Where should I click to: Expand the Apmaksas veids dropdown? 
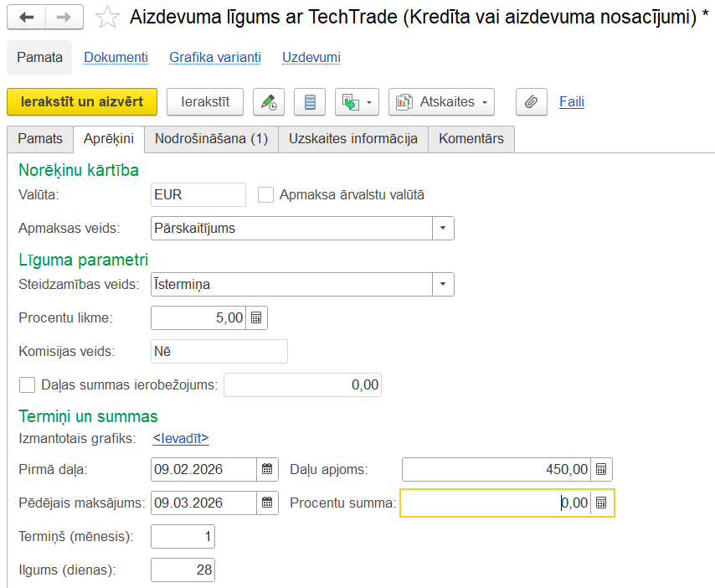pyautogui.click(x=443, y=228)
